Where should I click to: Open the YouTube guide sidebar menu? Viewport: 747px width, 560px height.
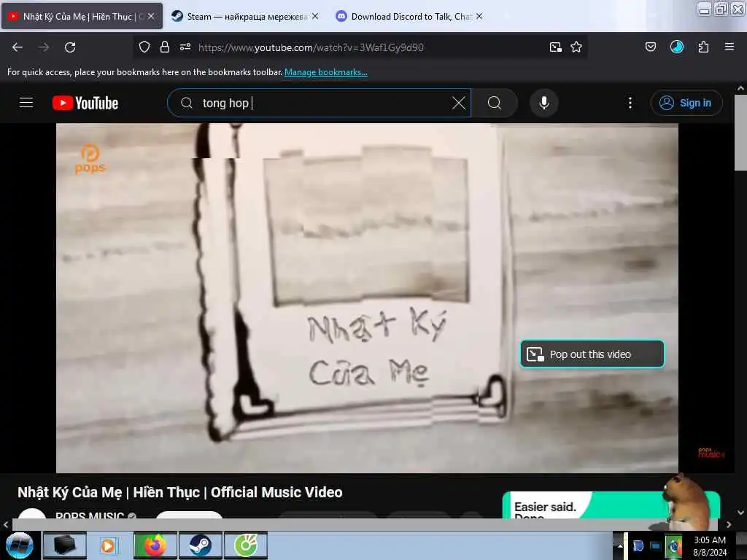(26, 103)
